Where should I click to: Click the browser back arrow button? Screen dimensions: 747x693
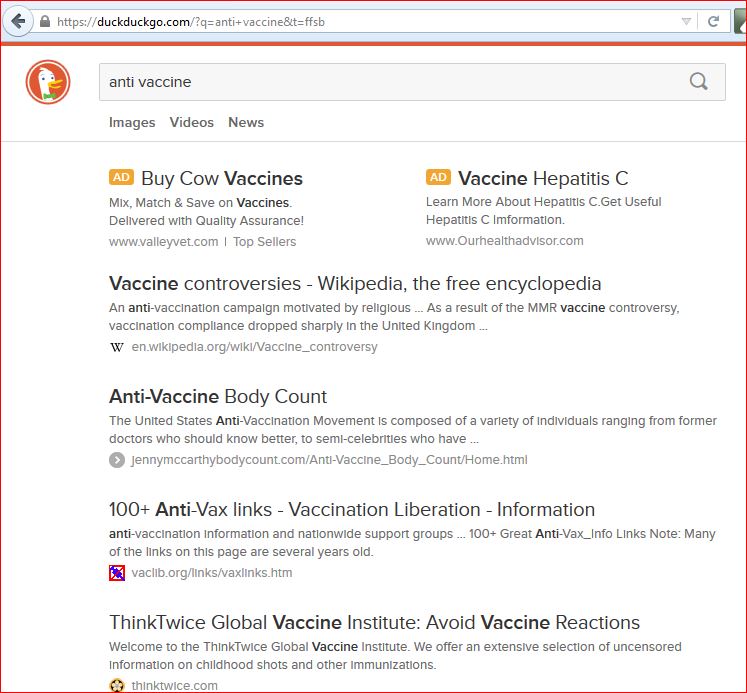18,21
